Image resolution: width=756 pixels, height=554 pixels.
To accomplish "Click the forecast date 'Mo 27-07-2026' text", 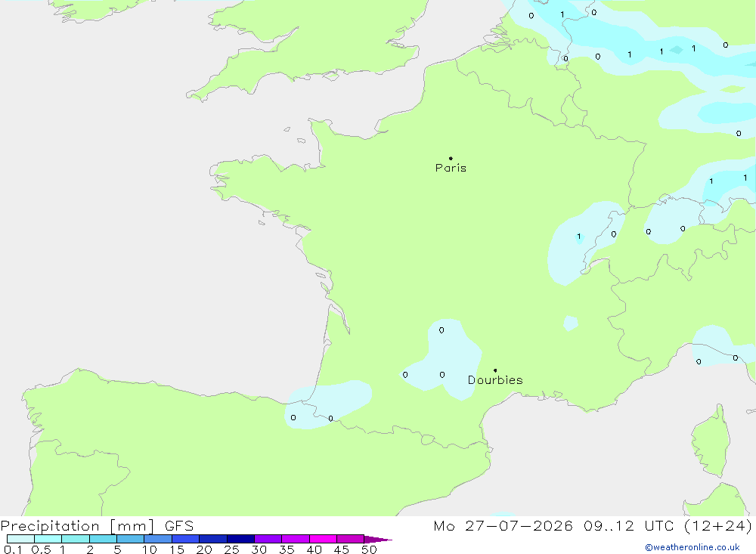I will pos(503,525).
